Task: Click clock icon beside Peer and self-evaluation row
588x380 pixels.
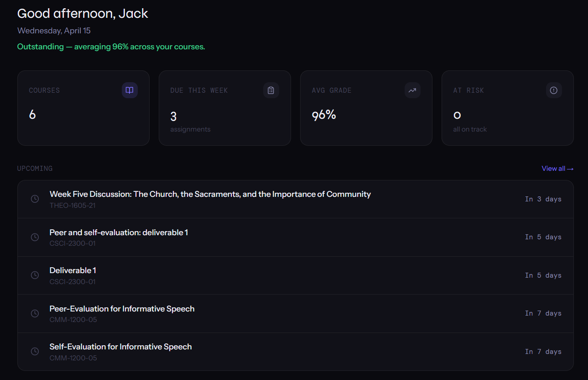Action: coord(35,237)
